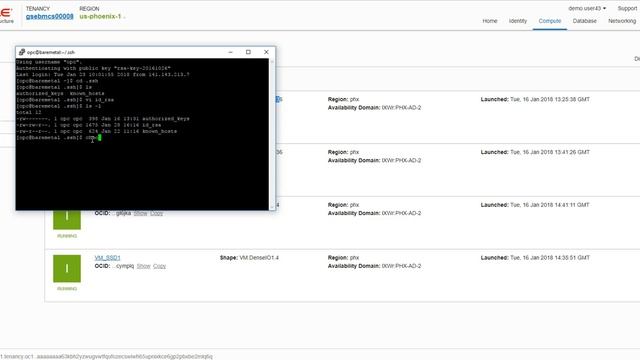This screenshot has width=640, height=360.
Task: Minimize the PuTTY terminal window
Action: pos(230,52)
